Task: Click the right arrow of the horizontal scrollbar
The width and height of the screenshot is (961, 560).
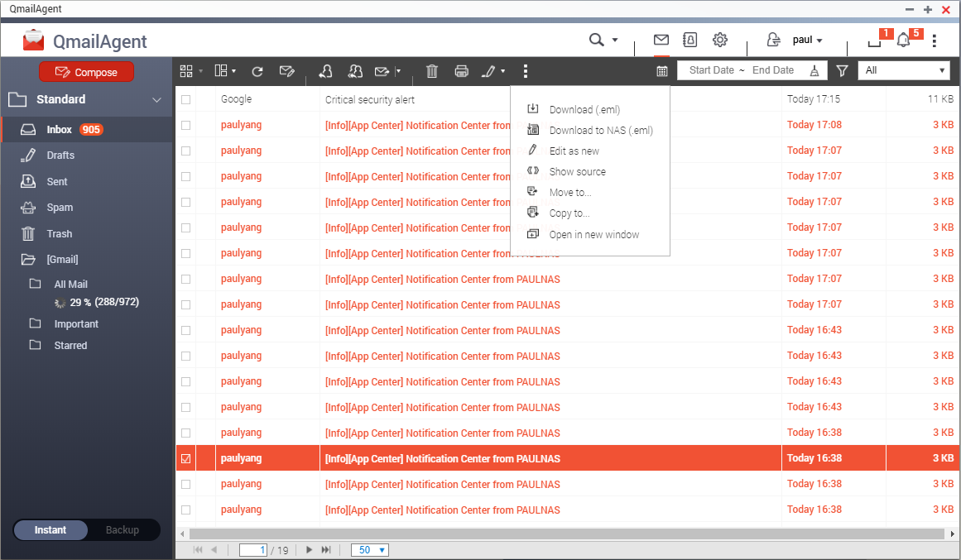Action: 954,533
